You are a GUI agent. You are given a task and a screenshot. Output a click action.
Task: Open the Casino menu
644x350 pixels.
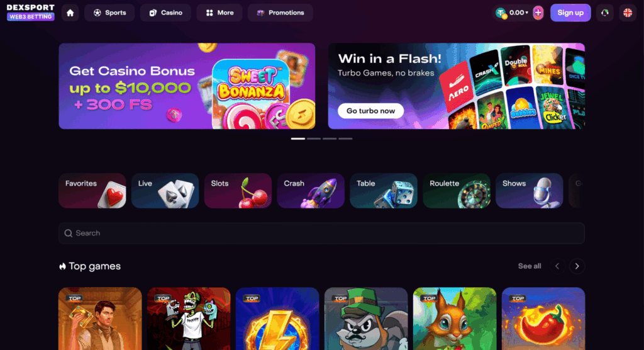165,13
